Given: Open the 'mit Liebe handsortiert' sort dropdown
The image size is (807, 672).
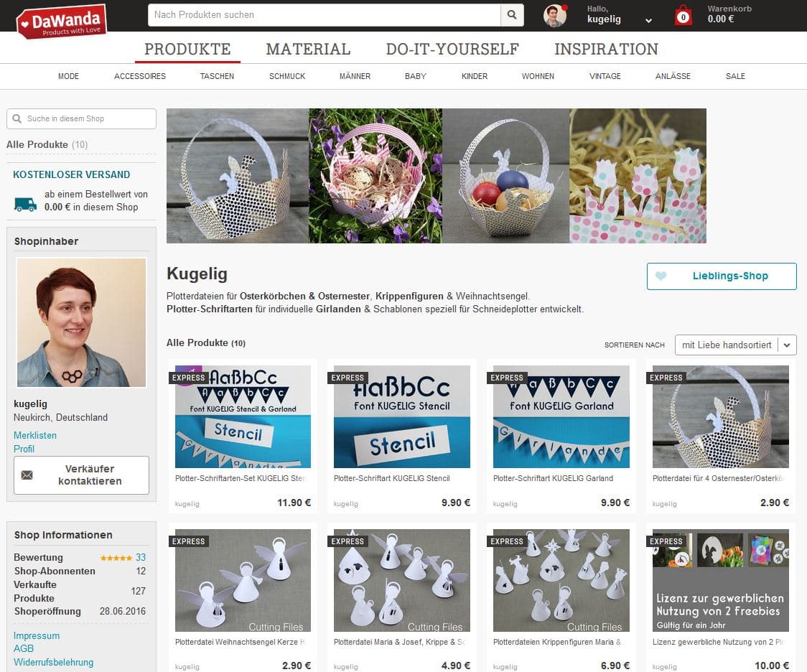Looking at the screenshot, I should point(735,345).
